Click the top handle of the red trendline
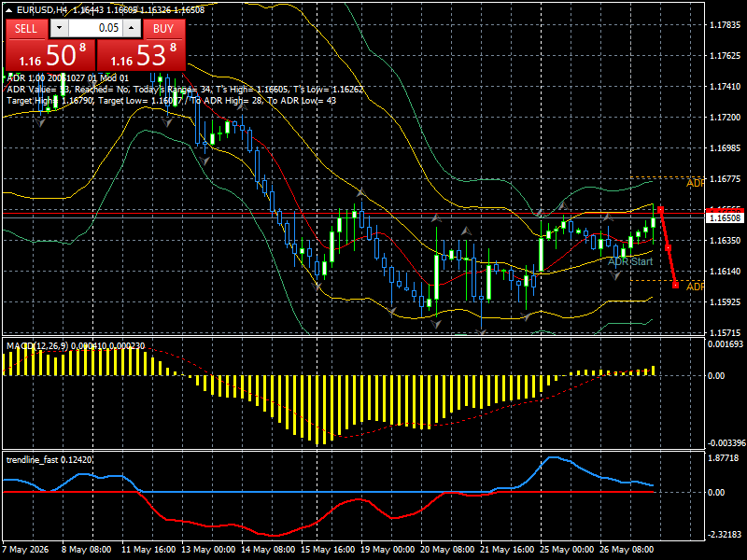747x560 pixels. click(660, 209)
